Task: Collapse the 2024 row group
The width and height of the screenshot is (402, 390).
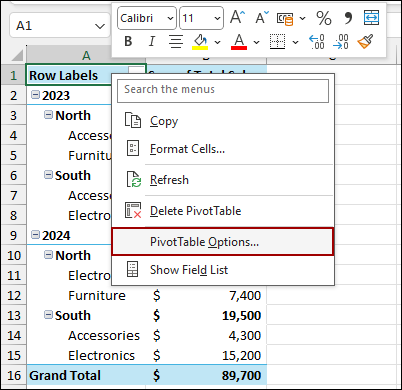Action: point(35,235)
